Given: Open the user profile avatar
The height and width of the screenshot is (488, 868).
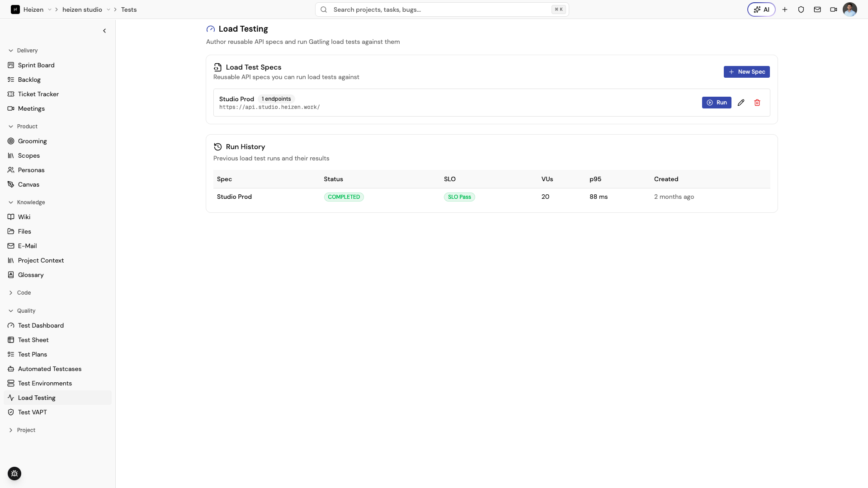Looking at the screenshot, I should (850, 9).
